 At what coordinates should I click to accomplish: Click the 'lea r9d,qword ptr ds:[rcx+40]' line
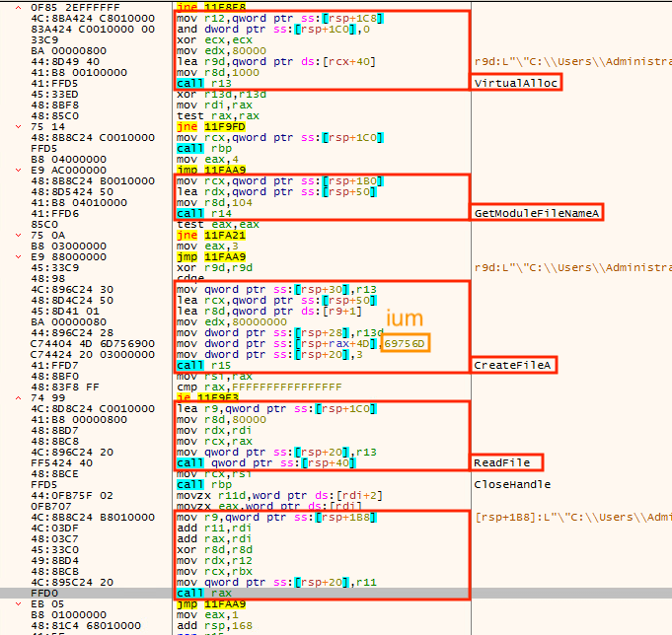pos(276,62)
